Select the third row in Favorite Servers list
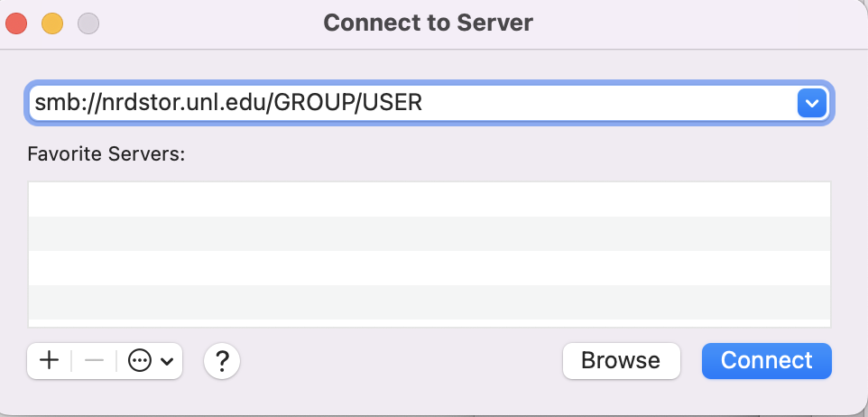Screen dimensions: 868x417 coord(429,267)
